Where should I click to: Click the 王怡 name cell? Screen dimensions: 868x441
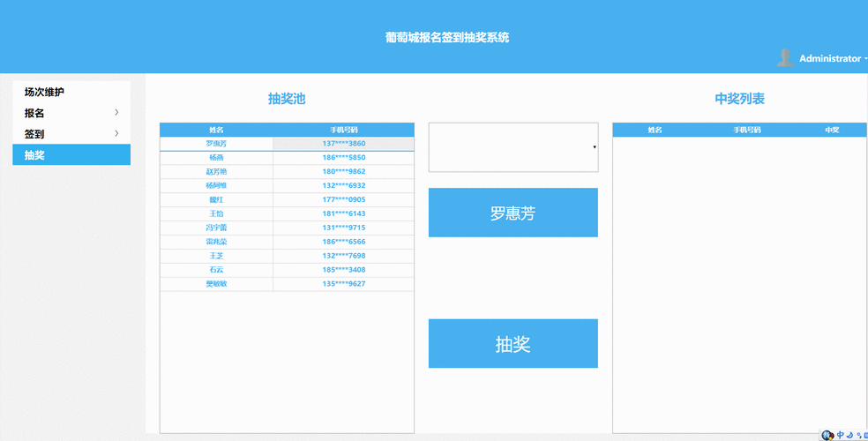(216, 213)
